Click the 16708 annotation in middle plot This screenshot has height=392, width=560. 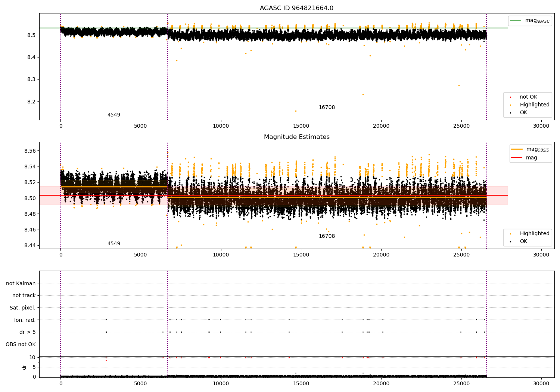coord(327,236)
